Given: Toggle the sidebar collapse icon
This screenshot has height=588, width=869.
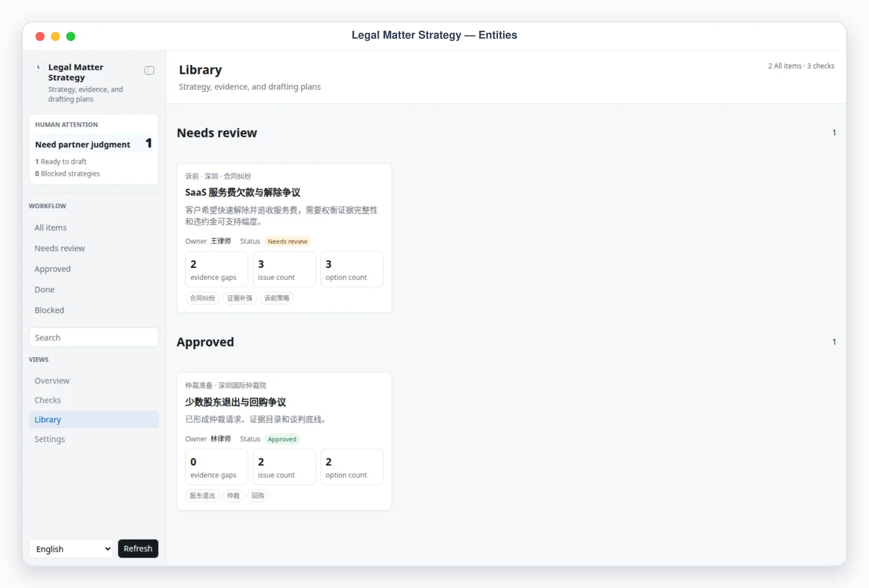Looking at the screenshot, I should 149,70.
